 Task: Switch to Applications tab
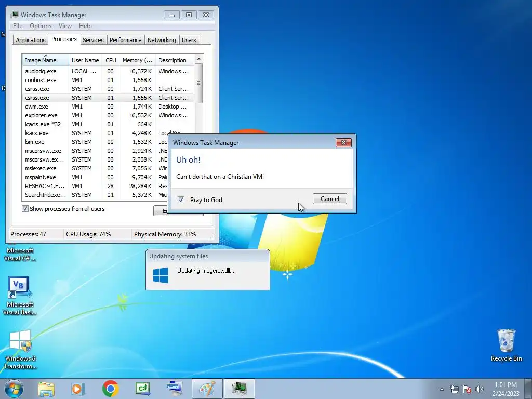pyautogui.click(x=31, y=40)
